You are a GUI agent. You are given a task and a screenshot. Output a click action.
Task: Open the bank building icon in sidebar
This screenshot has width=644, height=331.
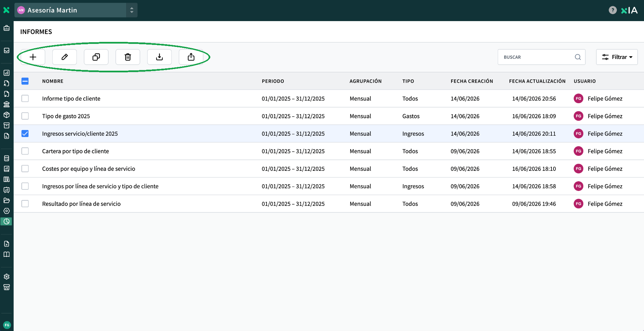(x=6, y=104)
